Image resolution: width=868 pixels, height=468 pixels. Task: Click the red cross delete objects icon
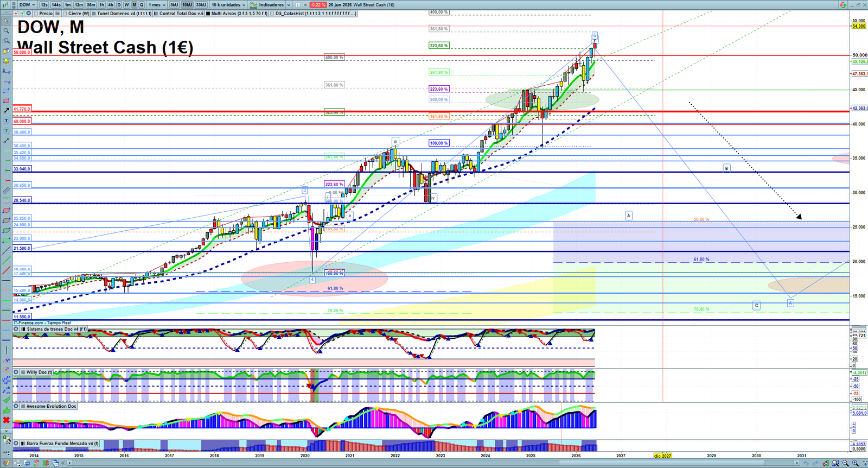point(6,420)
